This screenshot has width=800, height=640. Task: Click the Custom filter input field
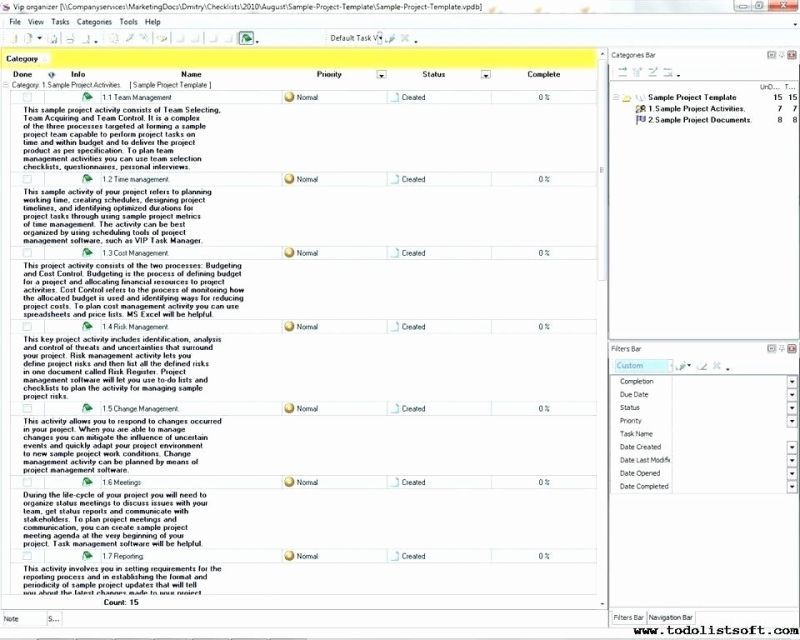click(x=644, y=366)
